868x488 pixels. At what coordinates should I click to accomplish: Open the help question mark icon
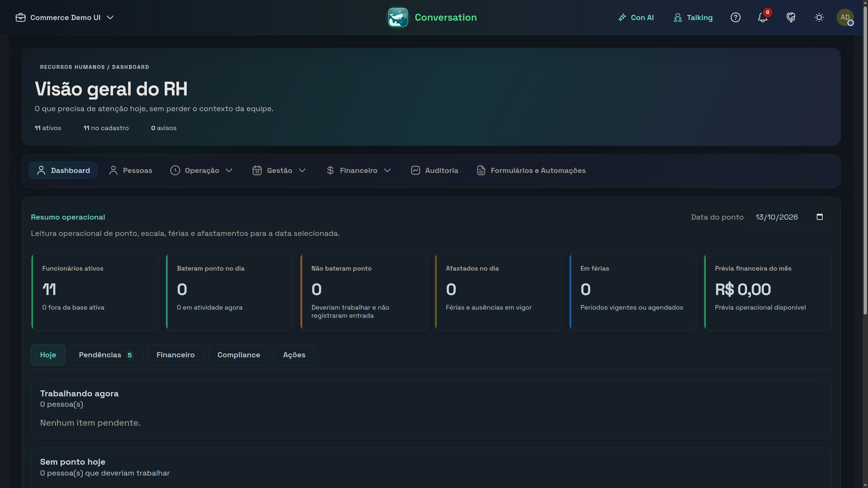pos(735,18)
